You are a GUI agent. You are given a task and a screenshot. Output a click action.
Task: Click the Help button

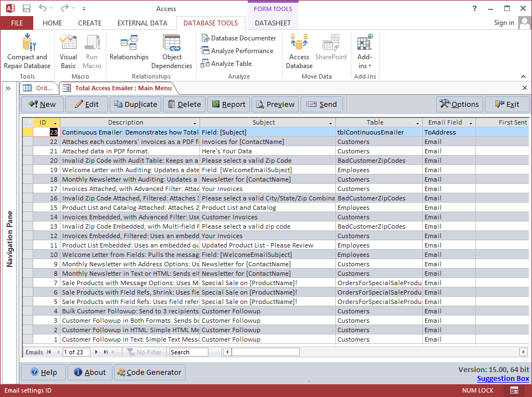pos(43,372)
